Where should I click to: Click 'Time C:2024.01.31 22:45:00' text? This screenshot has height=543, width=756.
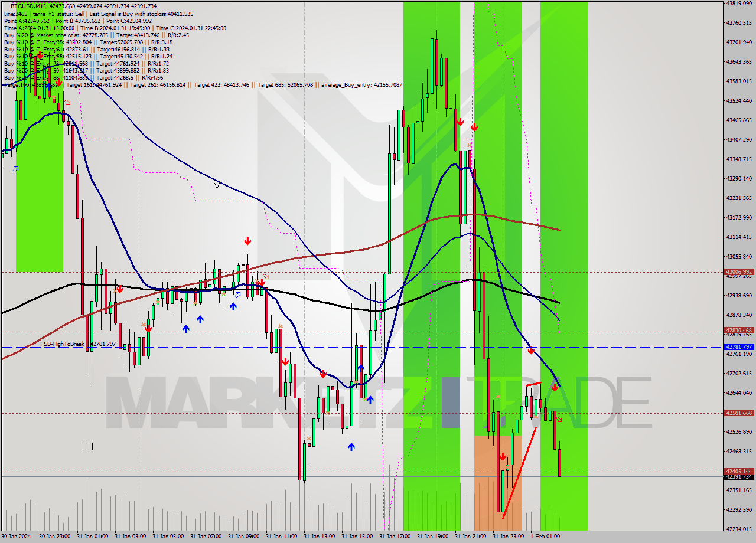tap(191, 28)
